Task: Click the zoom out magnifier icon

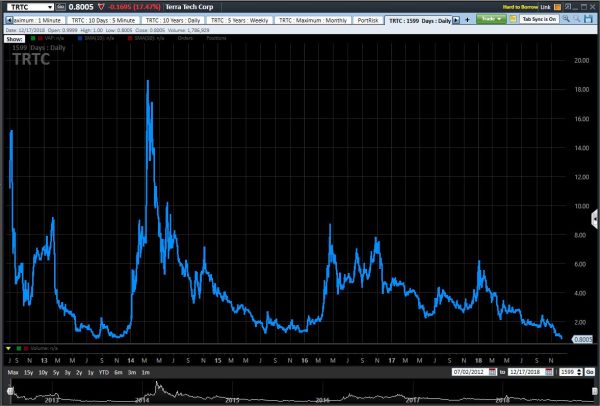Action: [578, 19]
